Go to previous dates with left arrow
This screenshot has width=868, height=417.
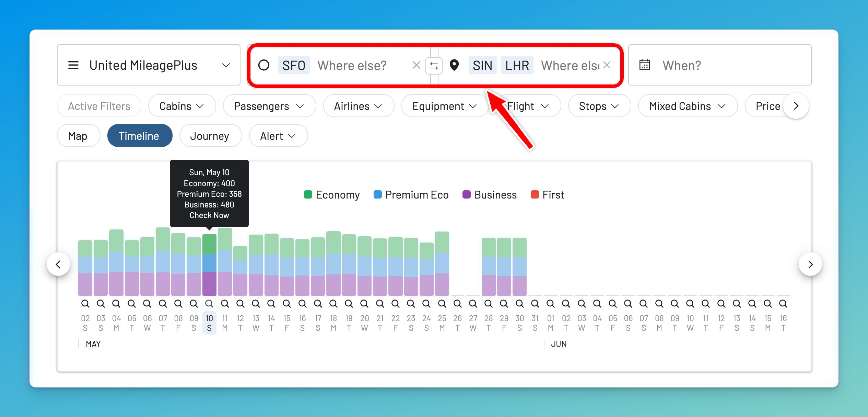click(x=58, y=264)
